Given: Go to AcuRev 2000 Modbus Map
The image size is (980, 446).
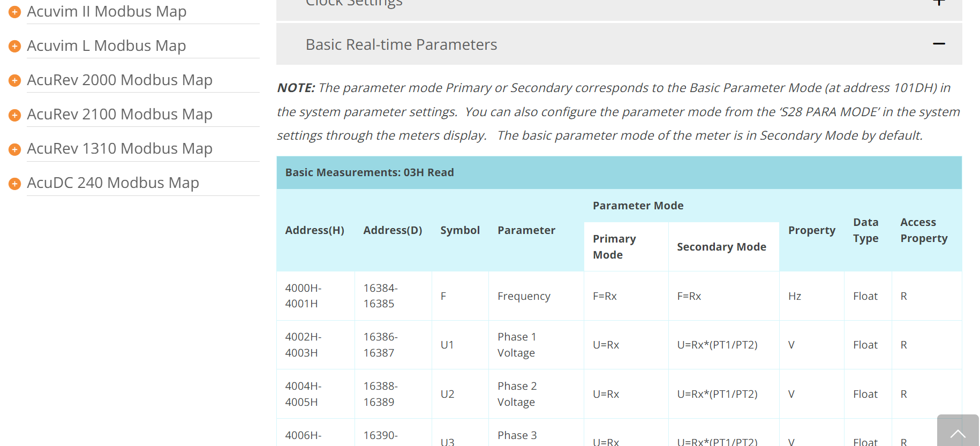Looking at the screenshot, I should (119, 80).
